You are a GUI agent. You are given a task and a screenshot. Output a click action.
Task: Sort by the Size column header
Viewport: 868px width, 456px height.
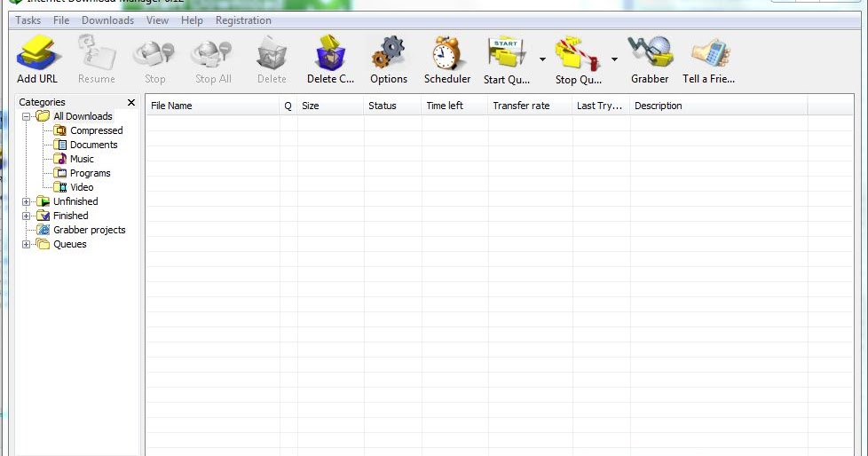pyautogui.click(x=330, y=106)
